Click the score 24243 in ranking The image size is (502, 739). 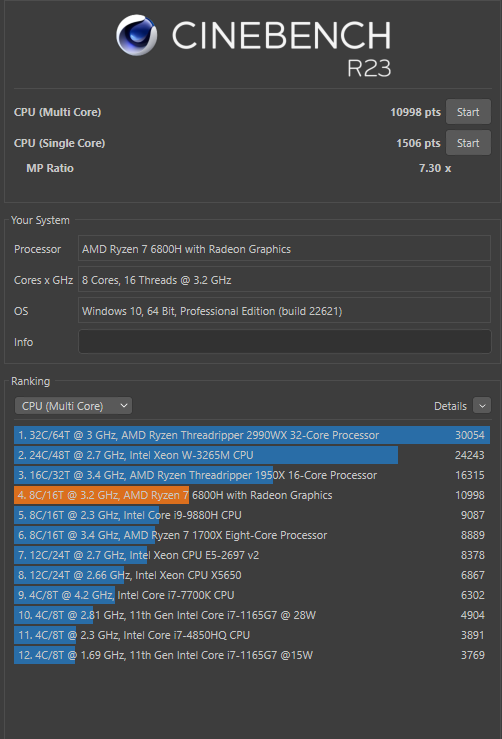click(469, 455)
